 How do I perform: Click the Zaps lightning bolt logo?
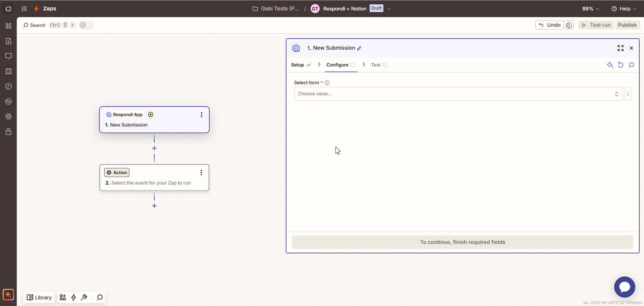(x=36, y=9)
